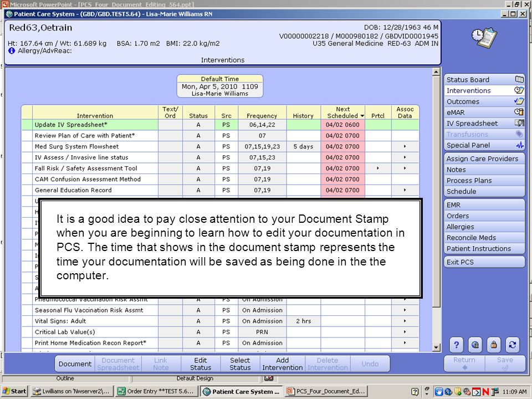Click the Select Status button
The height and width of the screenshot is (399, 532).
click(240, 364)
